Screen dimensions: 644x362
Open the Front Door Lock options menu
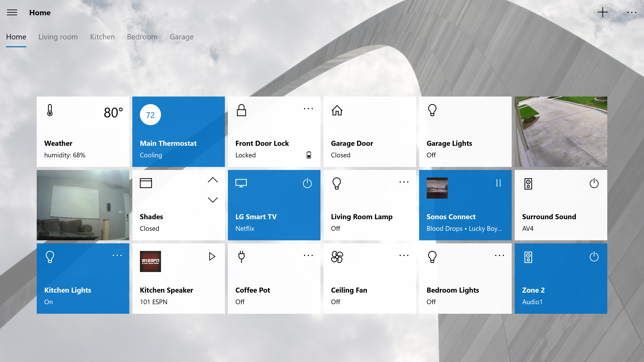[x=308, y=108]
